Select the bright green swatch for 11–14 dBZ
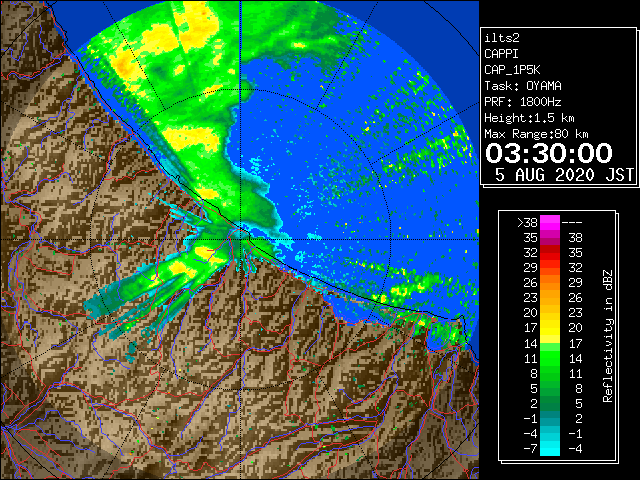640x480 pixels. coord(550,358)
